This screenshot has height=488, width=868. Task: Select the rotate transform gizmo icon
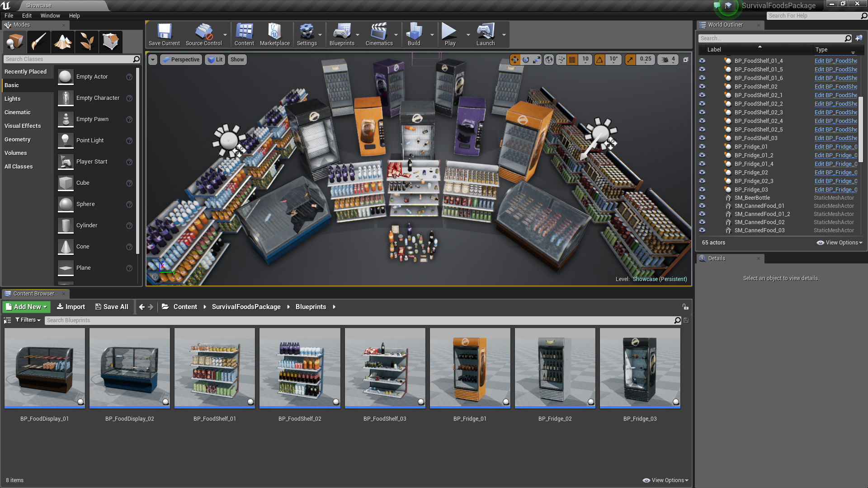pos(526,60)
